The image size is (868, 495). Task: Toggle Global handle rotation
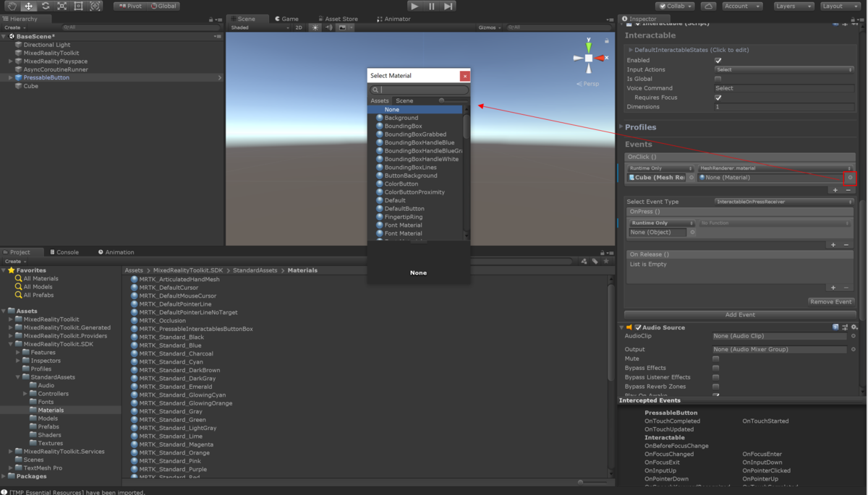pos(163,6)
